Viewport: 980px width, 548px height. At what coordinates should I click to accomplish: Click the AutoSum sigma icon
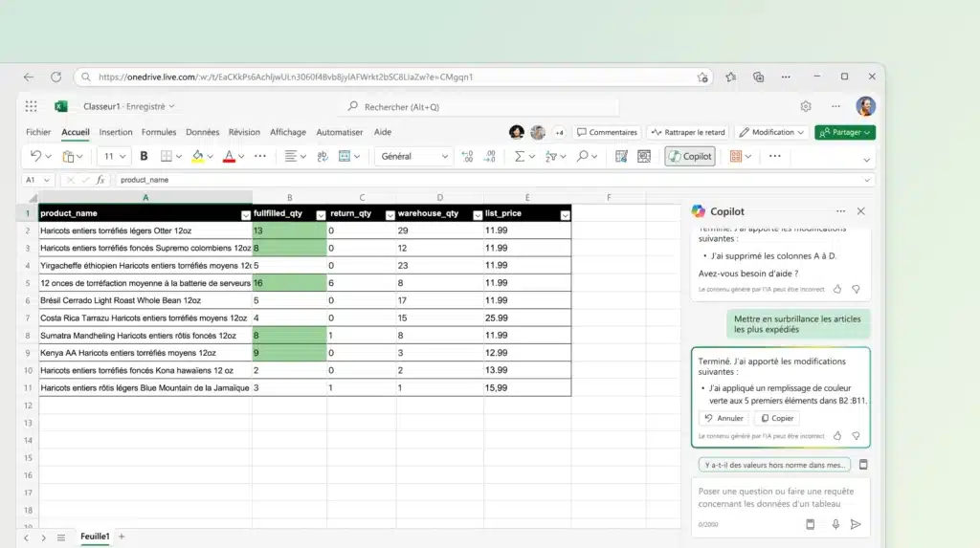coord(520,156)
